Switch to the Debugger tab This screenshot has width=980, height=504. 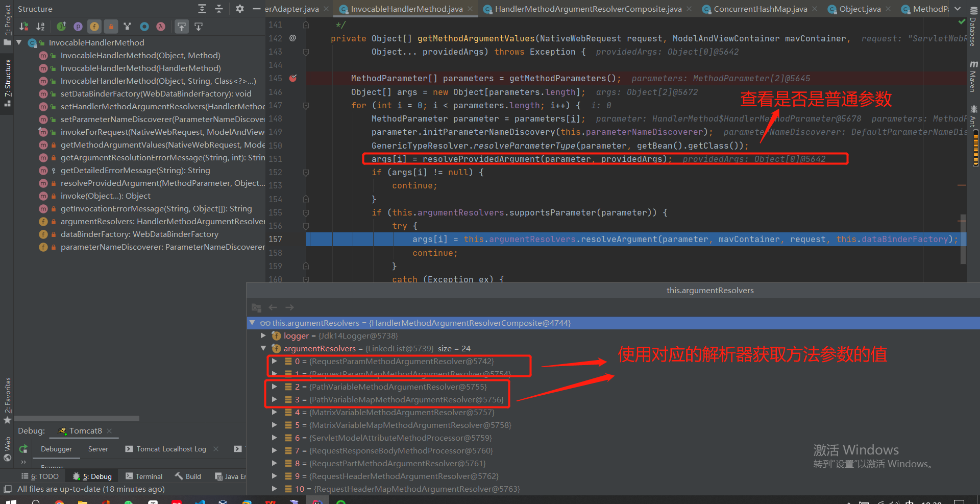(56, 449)
